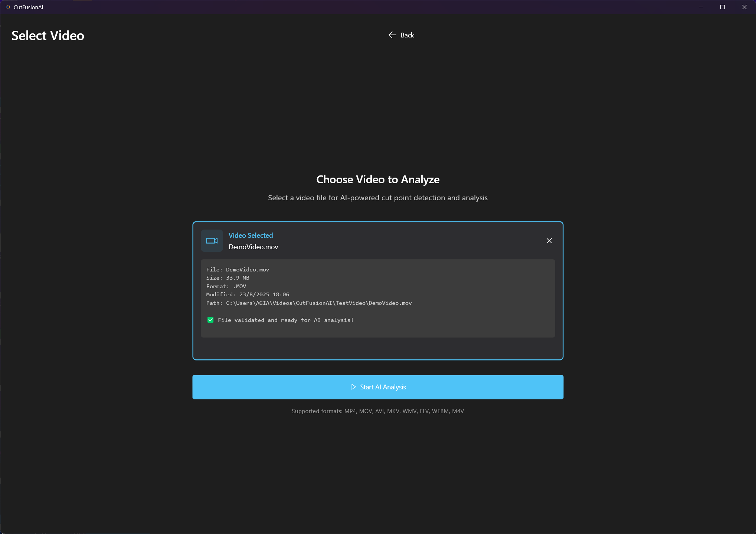The width and height of the screenshot is (756, 534).
Task: Click the play triangle in Start button
Action: coord(353,387)
